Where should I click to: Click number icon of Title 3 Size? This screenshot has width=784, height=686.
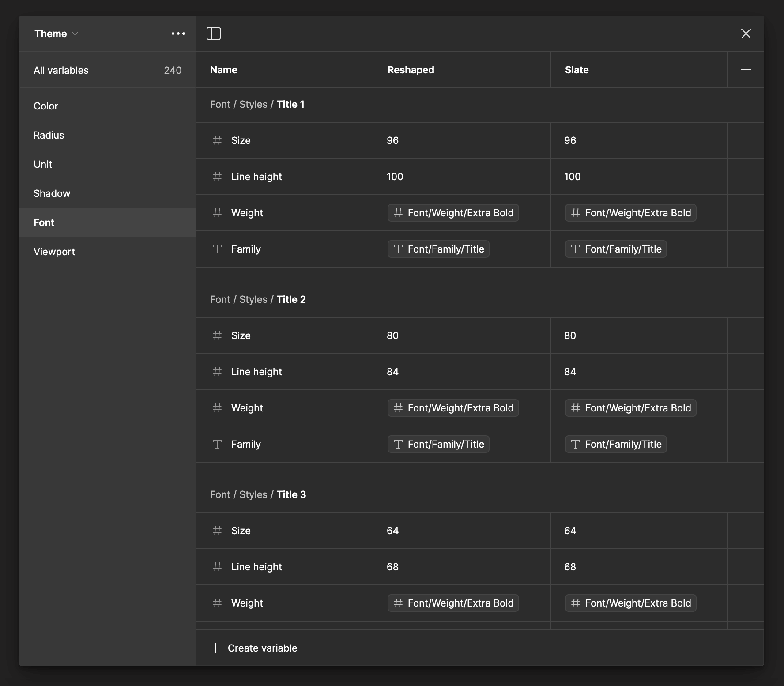(217, 531)
